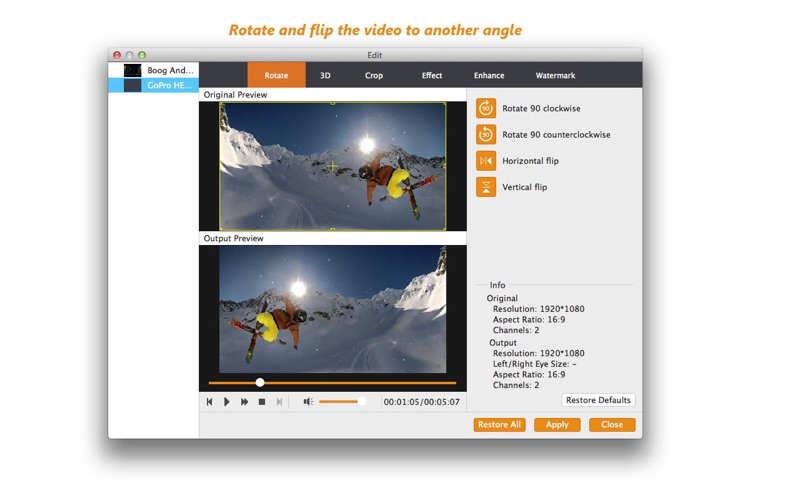This screenshot has width=800, height=500.
Task: Open the Enhance tab
Action: pyautogui.click(x=489, y=75)
